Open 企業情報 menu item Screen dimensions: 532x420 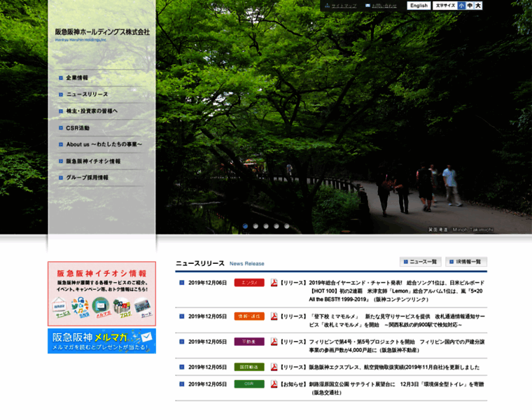(77, 78)
